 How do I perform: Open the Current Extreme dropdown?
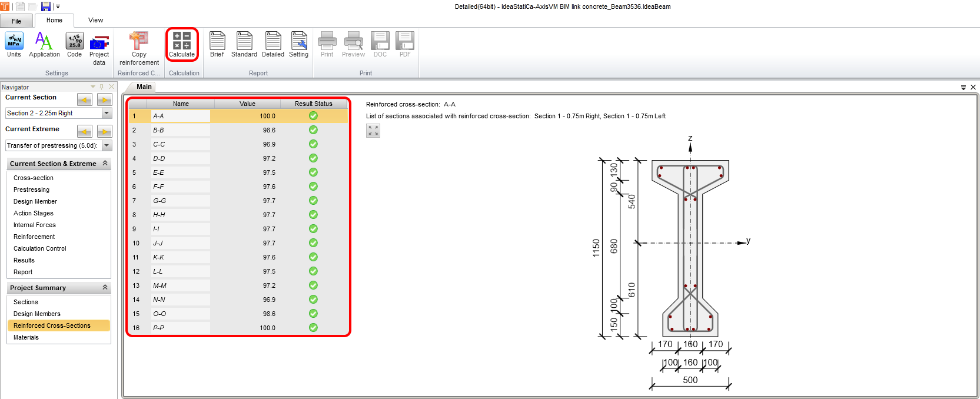coord(107,145)
